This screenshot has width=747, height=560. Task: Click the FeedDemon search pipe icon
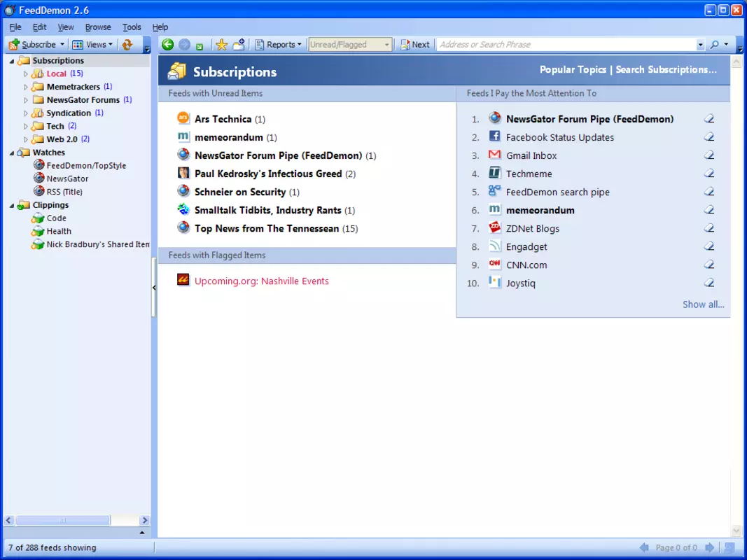coord(494,191)
